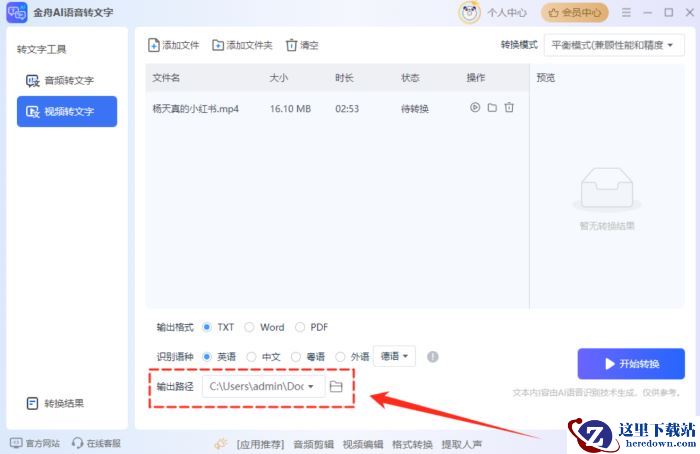Expand the 德语 foreign language dropdown
Screen dimensions: 700x454
click(394, 356)
